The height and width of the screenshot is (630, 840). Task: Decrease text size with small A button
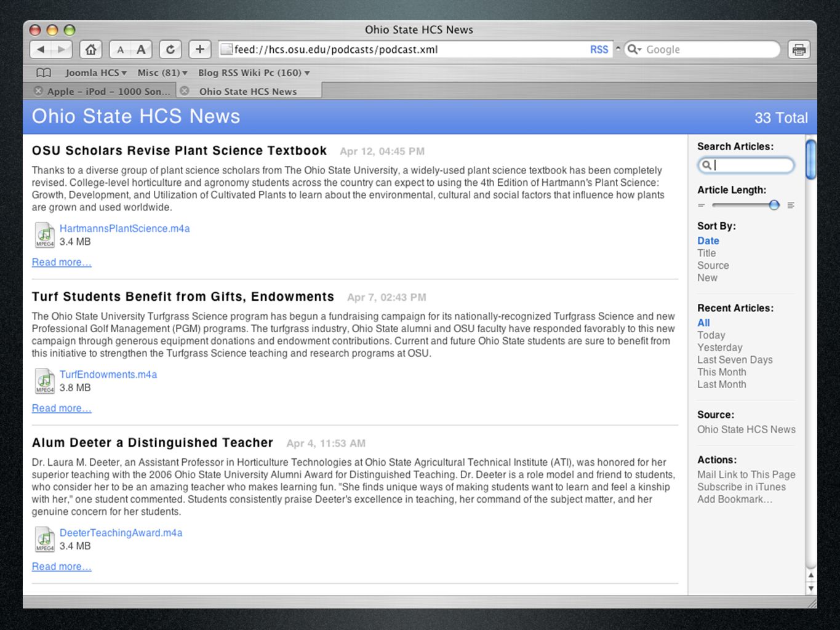(120, 50)
